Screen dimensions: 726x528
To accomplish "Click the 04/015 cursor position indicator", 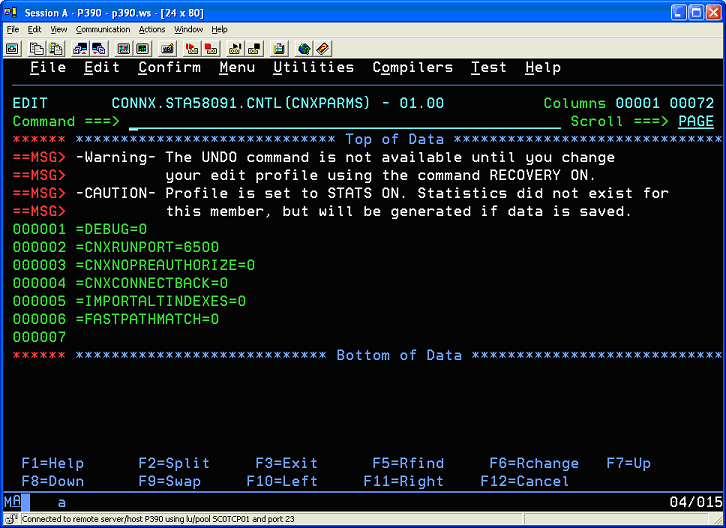I will 696,502.
